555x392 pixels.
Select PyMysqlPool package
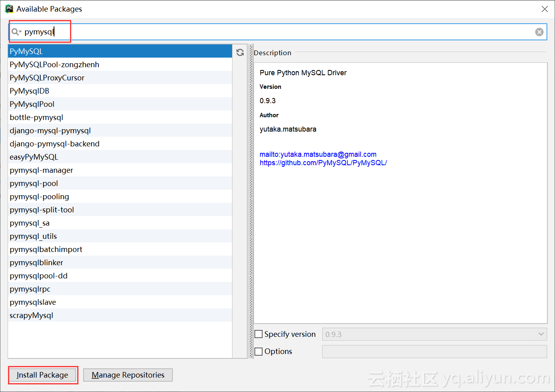tap(120, 104)
